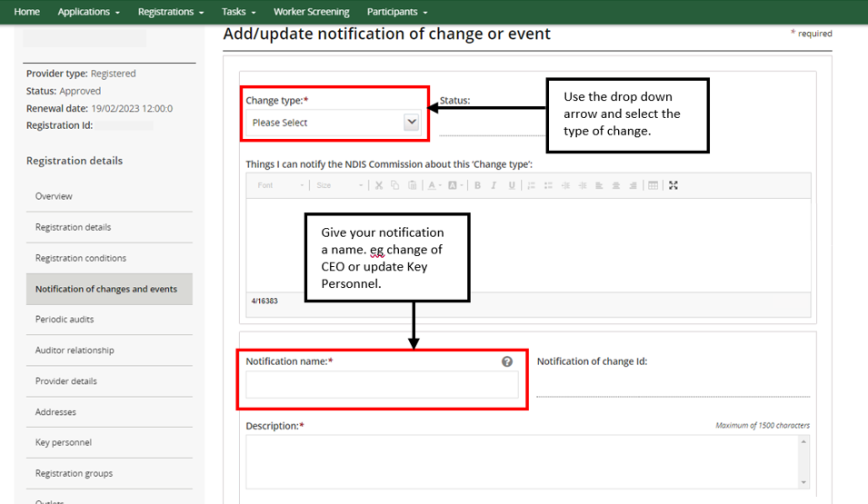Open the Notification name help icon
This screenshot has width=868, height=504.
(507, 361)
